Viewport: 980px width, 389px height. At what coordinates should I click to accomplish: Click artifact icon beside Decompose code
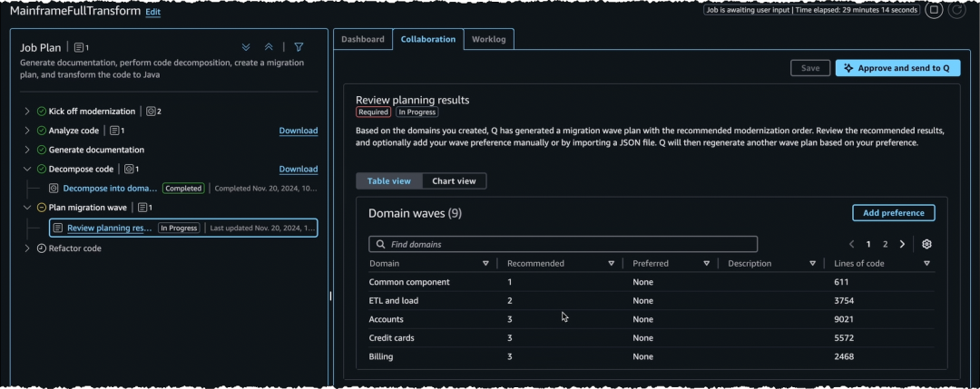[x=129, y=170]
